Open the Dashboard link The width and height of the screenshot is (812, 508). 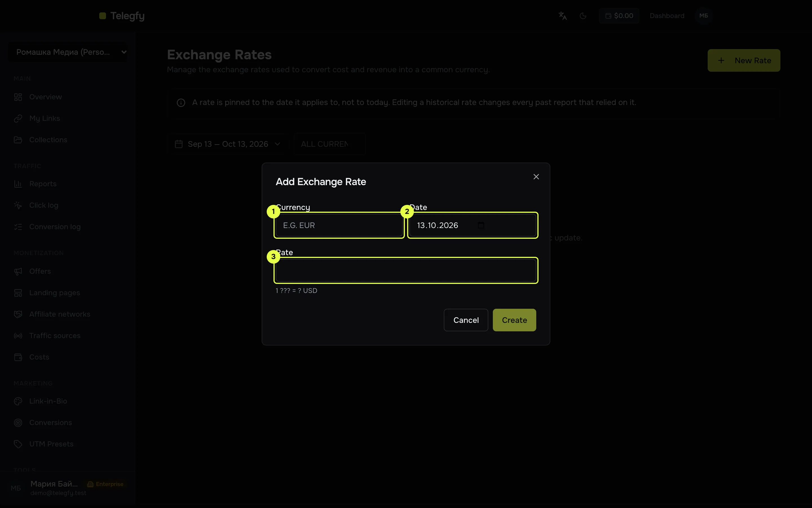[667, 16]
